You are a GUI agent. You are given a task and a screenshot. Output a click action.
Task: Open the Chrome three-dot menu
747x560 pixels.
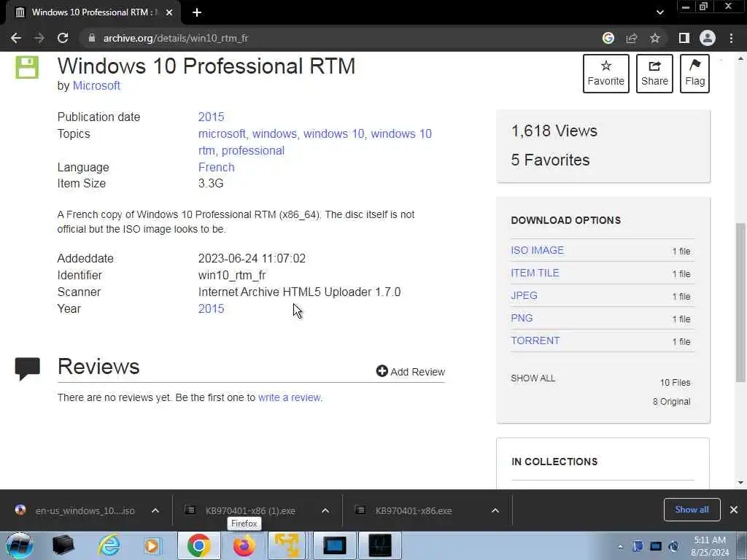point(731,38)
